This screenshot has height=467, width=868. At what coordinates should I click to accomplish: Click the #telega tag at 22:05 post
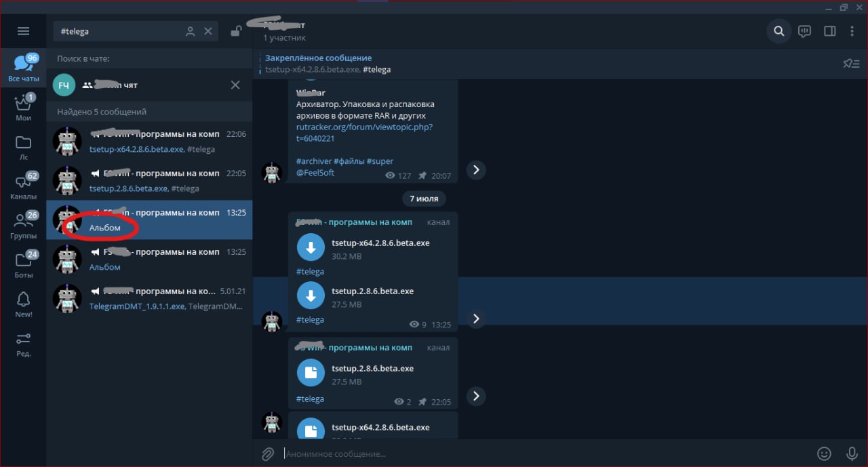310,399
